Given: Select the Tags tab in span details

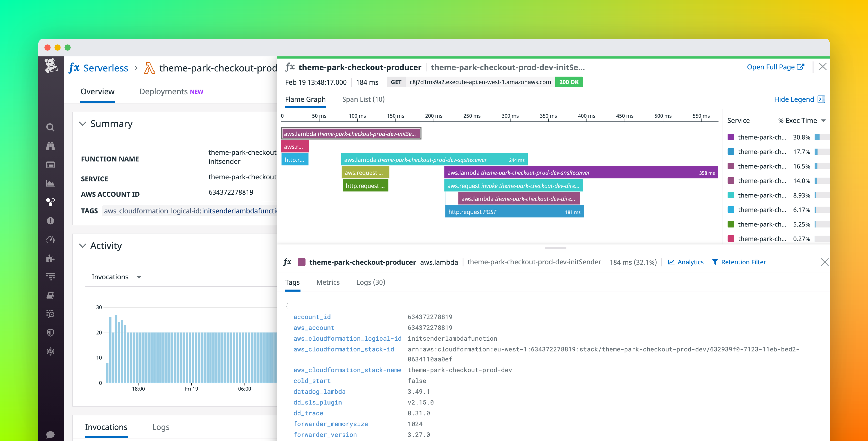Looking at the screenshot, I should (x=292, y=282).
